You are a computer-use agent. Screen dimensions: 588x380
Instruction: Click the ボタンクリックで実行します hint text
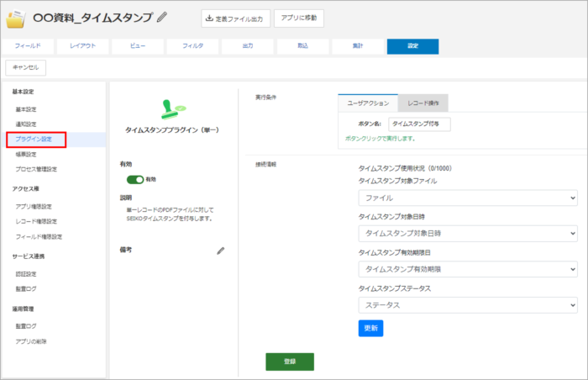tap(380, 139)
